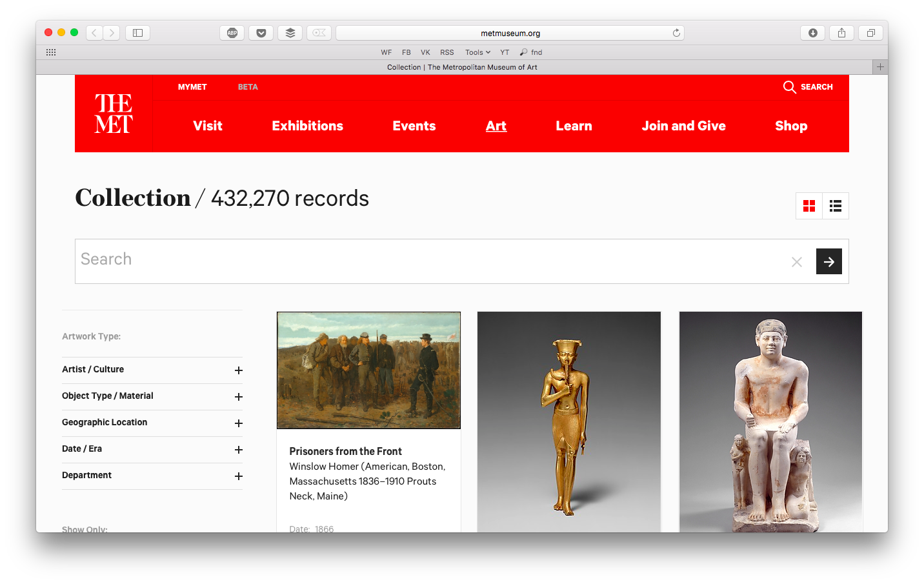Screen dimensions: 924x584
Task: Switch to list view layout
Action: tap(836, 206)
